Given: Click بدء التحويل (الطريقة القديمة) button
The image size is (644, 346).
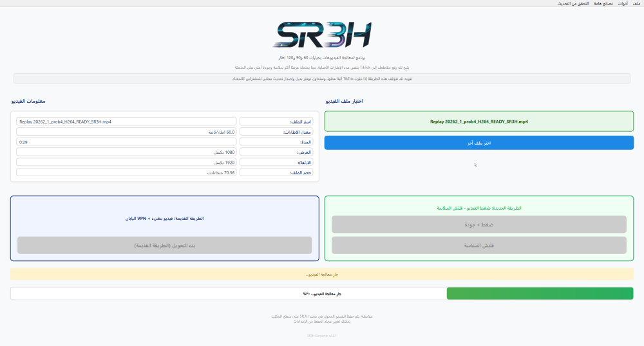Looking at the screenshot, I should [x=165, y=245].
